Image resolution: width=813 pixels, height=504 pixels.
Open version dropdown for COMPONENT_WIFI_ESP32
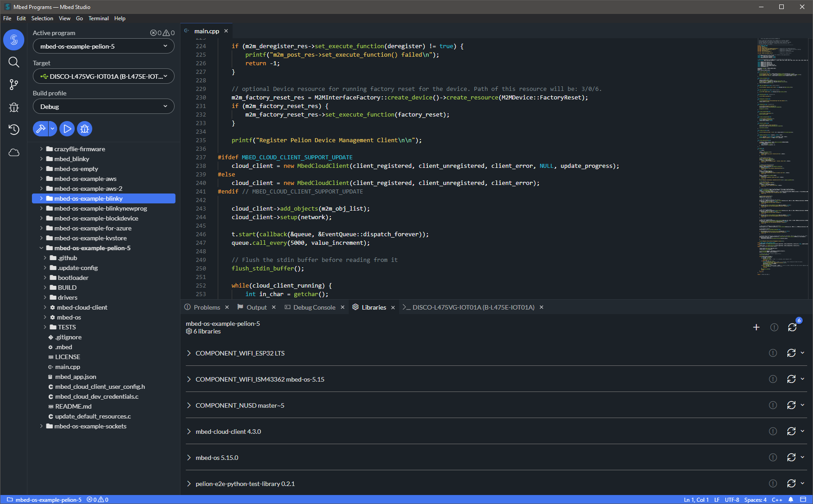(803, 353)
